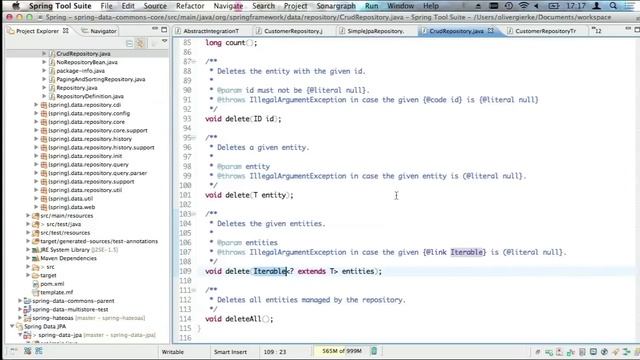Open the Time Machine menu bar icon
Screen dimensions: 640x360
point(509,6)
